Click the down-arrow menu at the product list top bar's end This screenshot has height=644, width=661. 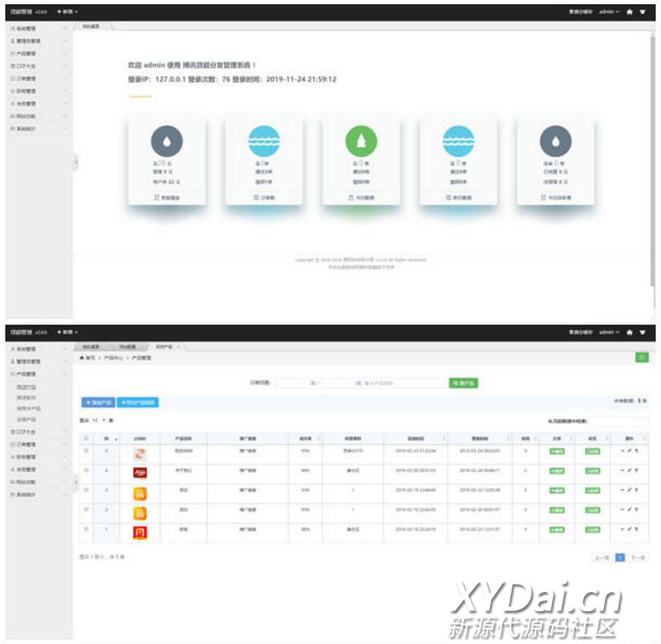click(x=643, y=332)
